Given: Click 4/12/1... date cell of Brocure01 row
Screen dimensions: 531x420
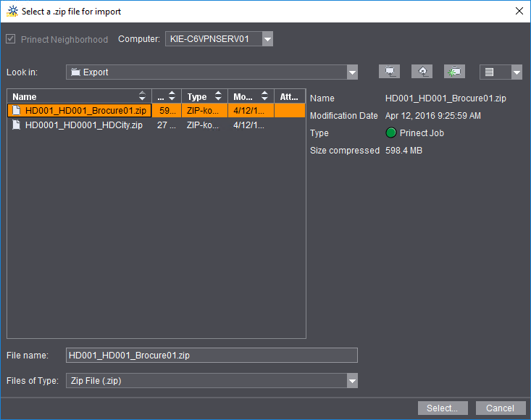Looking at the screenshot, I should click(x=251, y=111).
